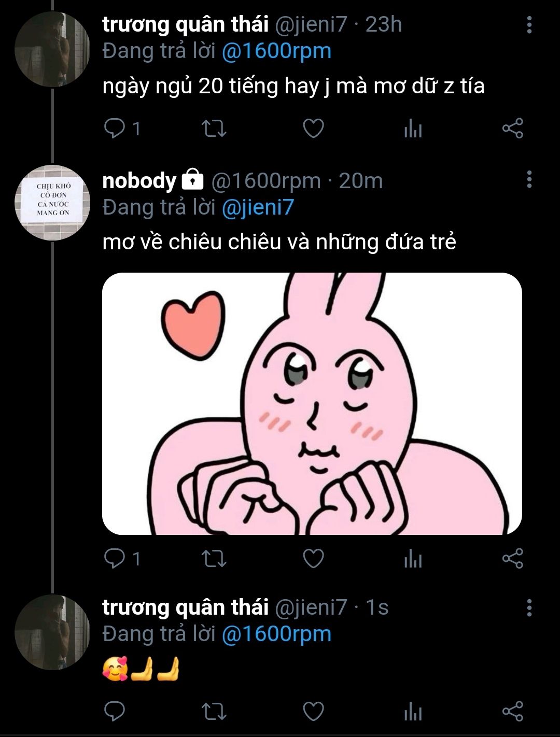Viewport: 560px width, 737px height.
Task: View analytics for the first tweet
Action: (x=413, y=129)
